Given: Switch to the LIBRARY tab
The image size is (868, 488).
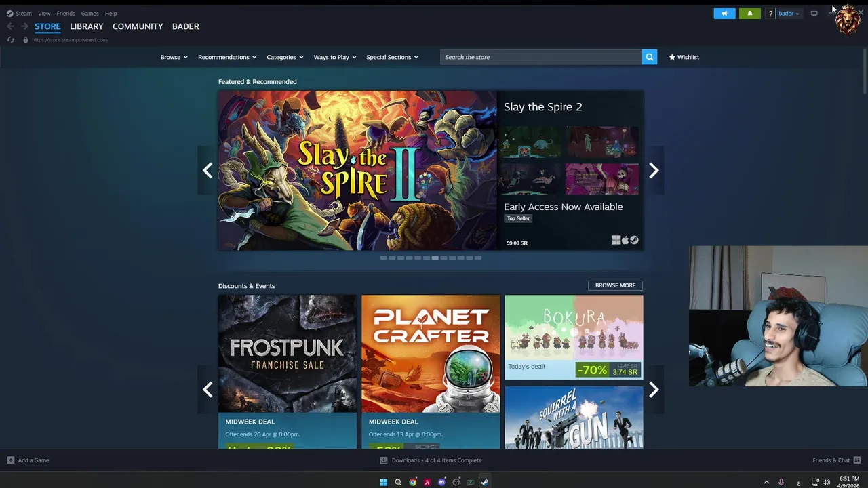Looking at the screenshot, I should pos(87,26).
